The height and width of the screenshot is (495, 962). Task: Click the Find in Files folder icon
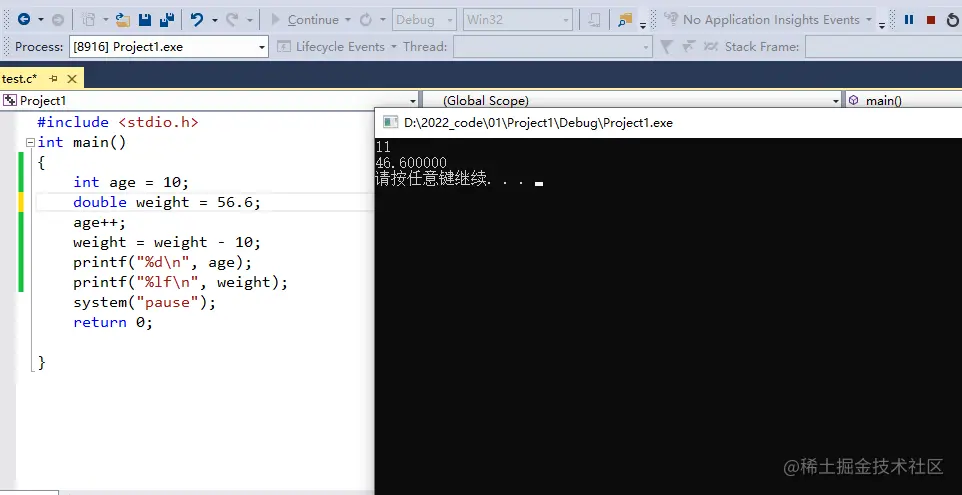[x=625, y=20]
